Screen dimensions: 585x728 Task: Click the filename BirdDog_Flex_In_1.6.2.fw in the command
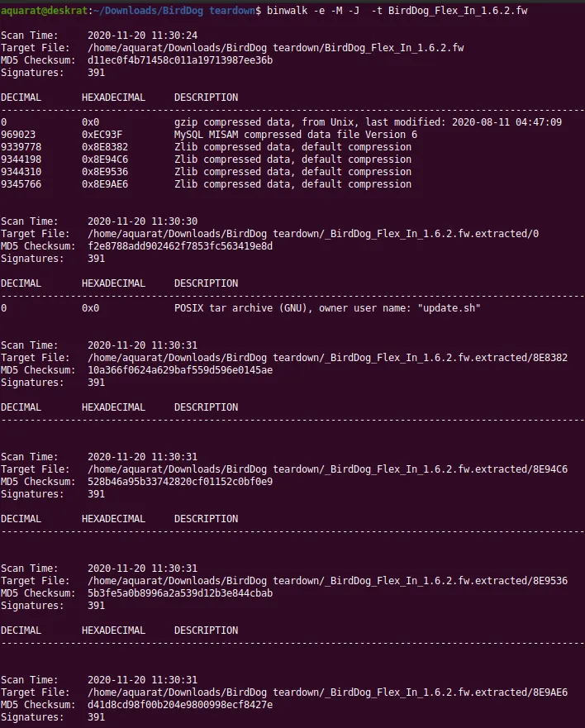458,10
